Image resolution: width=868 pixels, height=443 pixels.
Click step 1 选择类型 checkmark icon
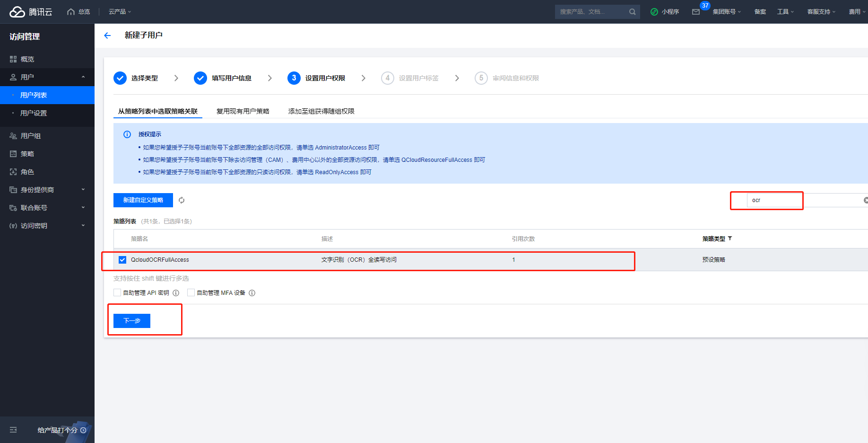coord(120,78)
